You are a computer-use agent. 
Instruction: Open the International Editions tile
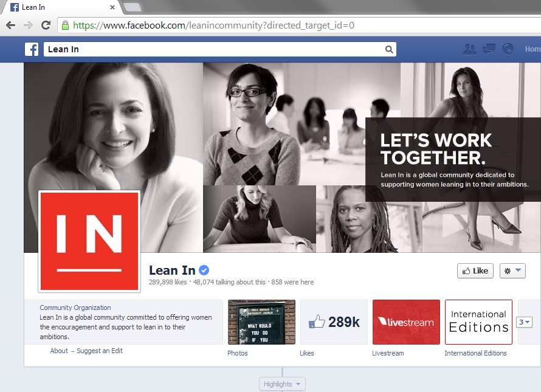(x=478, y=322)
